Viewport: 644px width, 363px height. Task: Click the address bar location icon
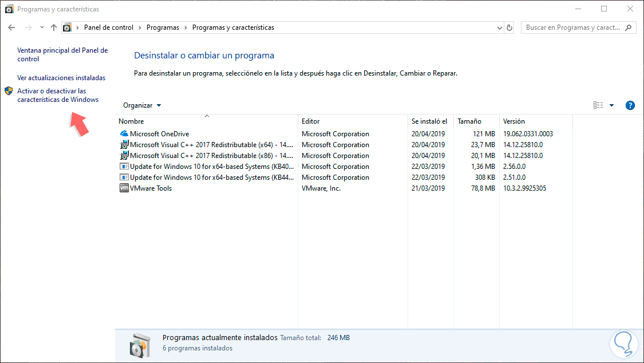67,27
